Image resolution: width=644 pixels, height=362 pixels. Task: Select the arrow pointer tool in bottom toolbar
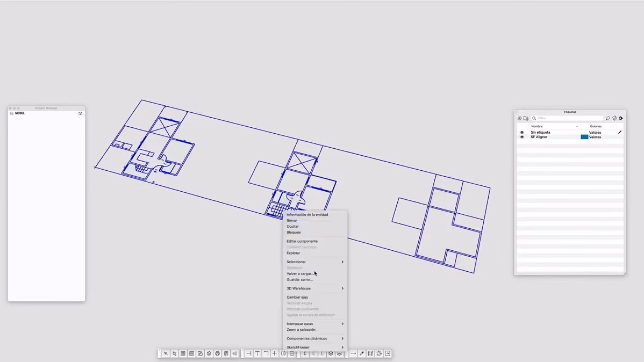(166, 353)
